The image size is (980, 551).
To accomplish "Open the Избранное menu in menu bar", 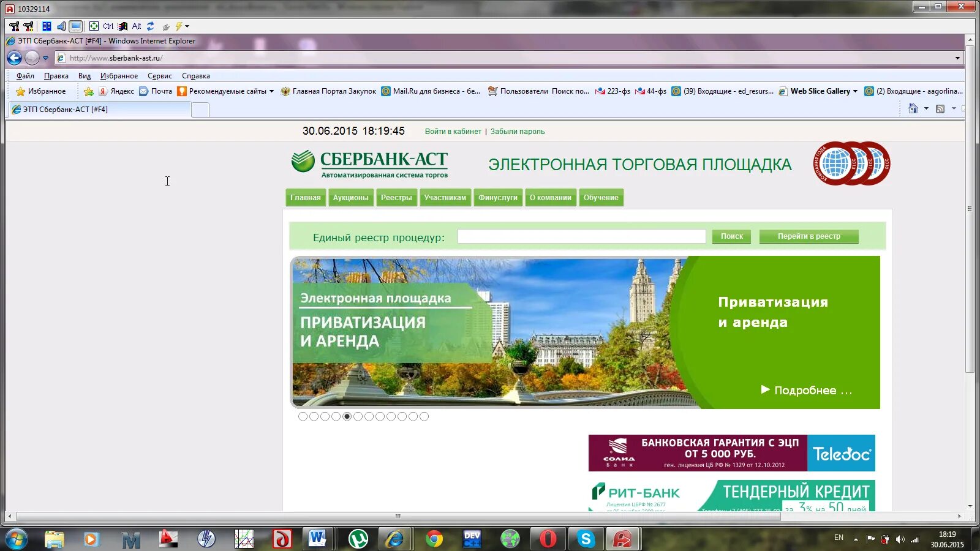I will tap(119, 76).
